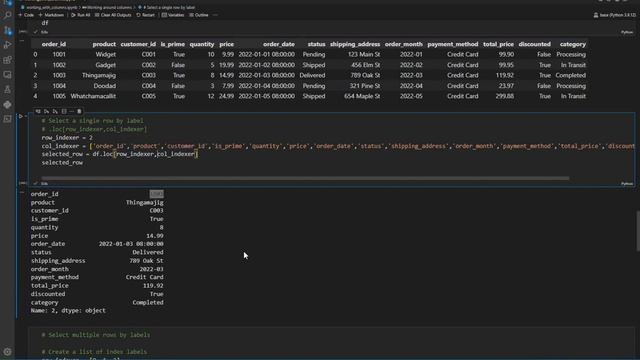
Task: Open the notebook Outline
Action: coord(199,15)
